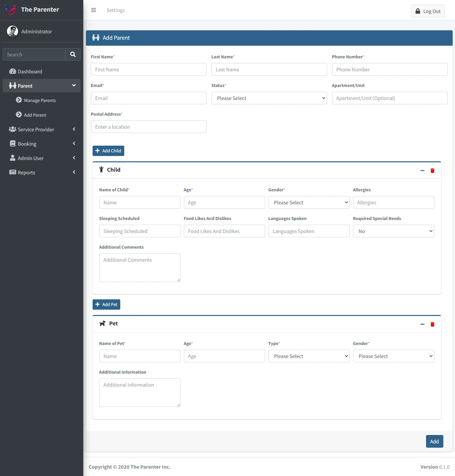The height and width of the screenshot is (476, 455).
Task: Click the Log Out button
Action: (428, 11)
